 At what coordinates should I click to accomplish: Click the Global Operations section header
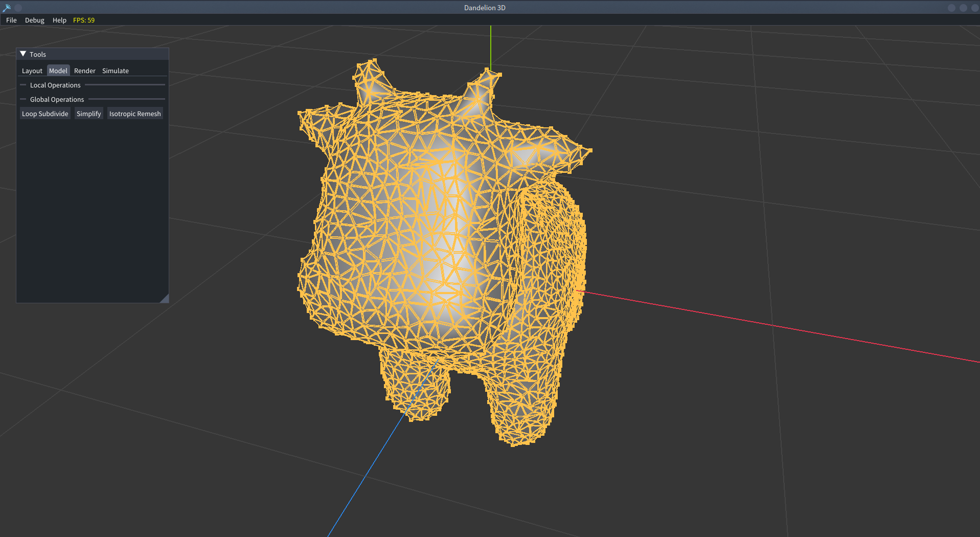(57, 99)
